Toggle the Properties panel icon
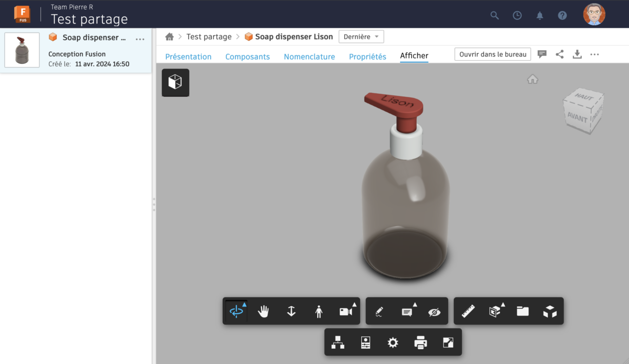 click(x=365, y=343)
